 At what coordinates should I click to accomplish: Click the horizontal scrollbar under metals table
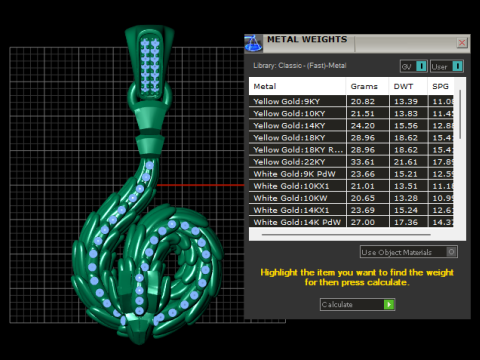(x=346, y=234)
